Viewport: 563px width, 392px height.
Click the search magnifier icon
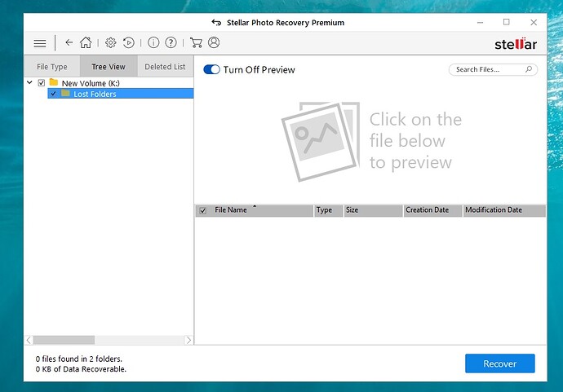click(529, 69)
